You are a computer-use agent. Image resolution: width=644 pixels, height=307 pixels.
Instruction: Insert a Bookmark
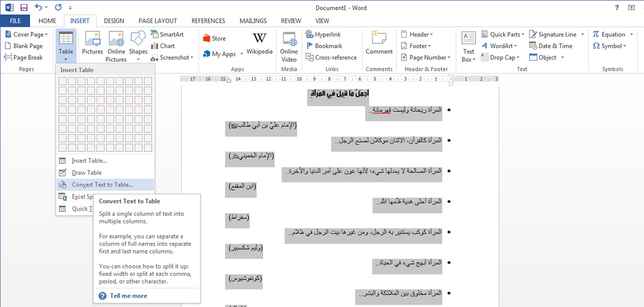click(324, 46)
